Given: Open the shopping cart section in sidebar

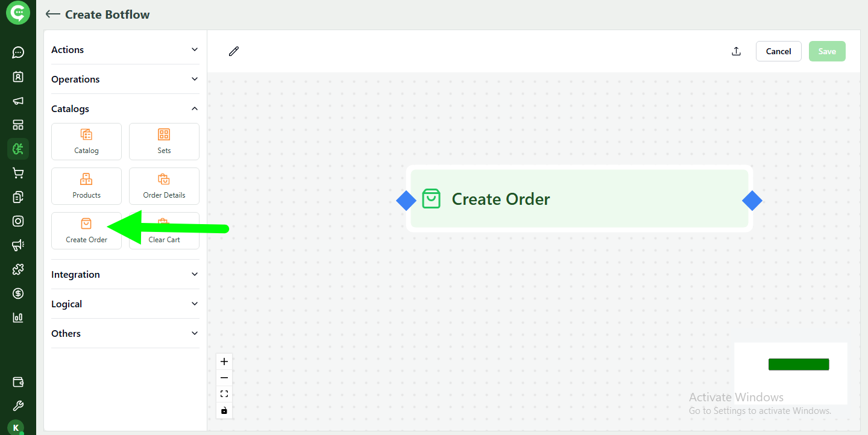Looking at the screenshot, I should (17, 173).
